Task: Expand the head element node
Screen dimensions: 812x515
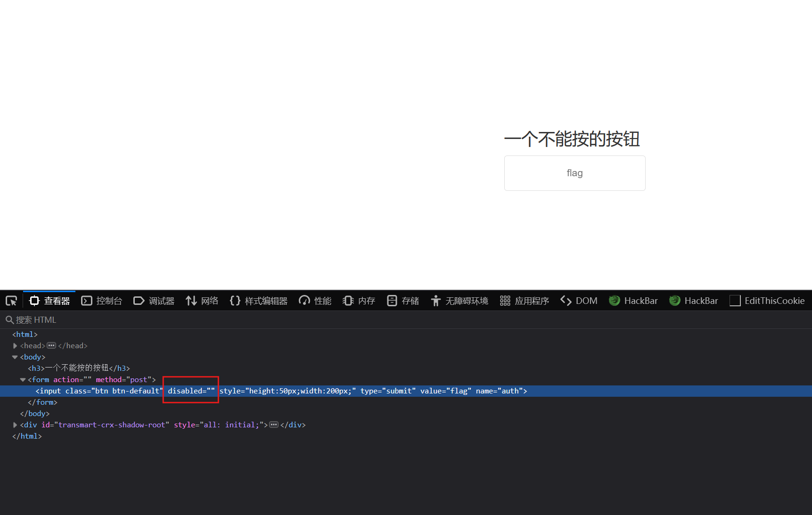Action: point(15,345)
